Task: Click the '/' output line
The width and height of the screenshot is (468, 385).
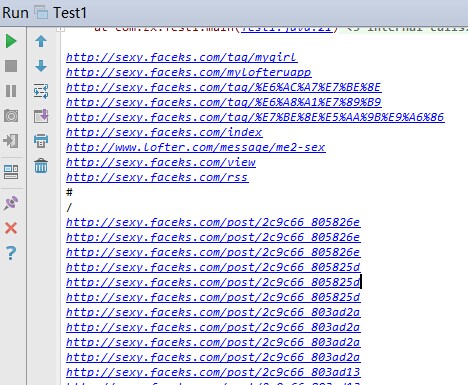Action: (69, 207)
